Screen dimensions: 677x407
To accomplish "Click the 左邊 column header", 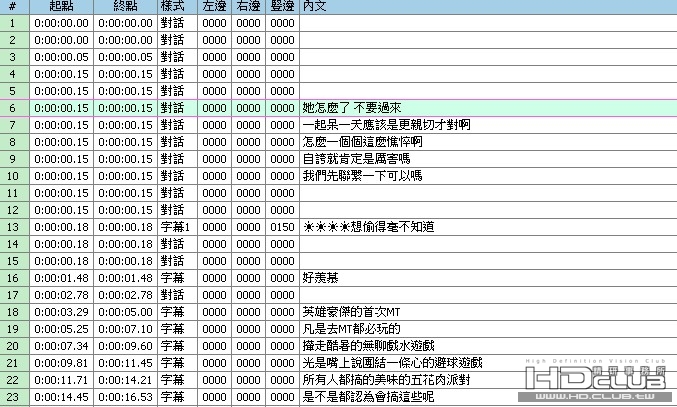I will pos(214,6).
